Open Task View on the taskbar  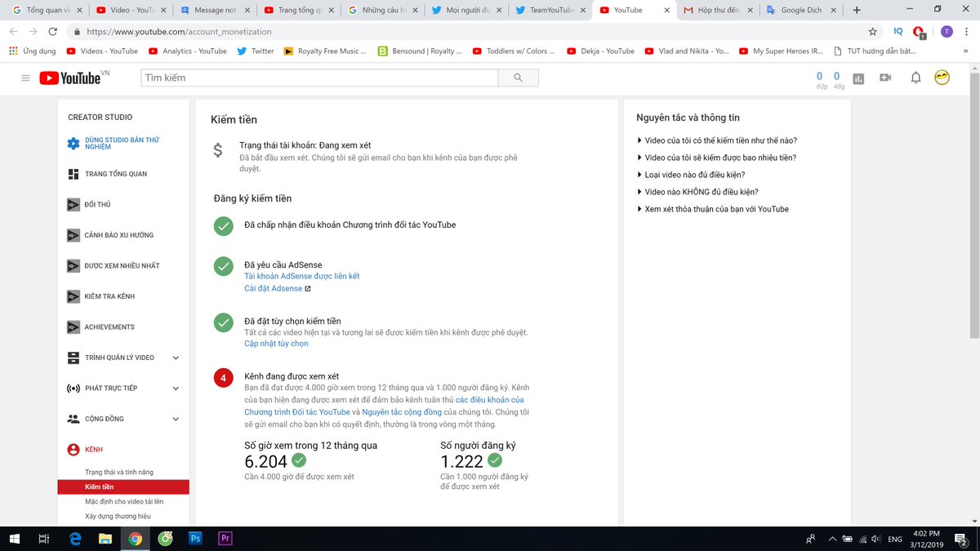(x=45, y=539)
